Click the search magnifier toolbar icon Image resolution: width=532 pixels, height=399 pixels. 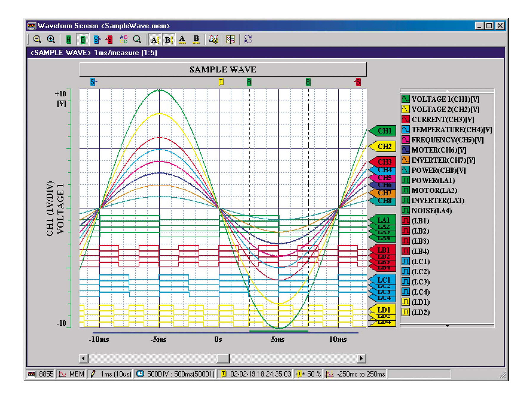pos(137,39)
